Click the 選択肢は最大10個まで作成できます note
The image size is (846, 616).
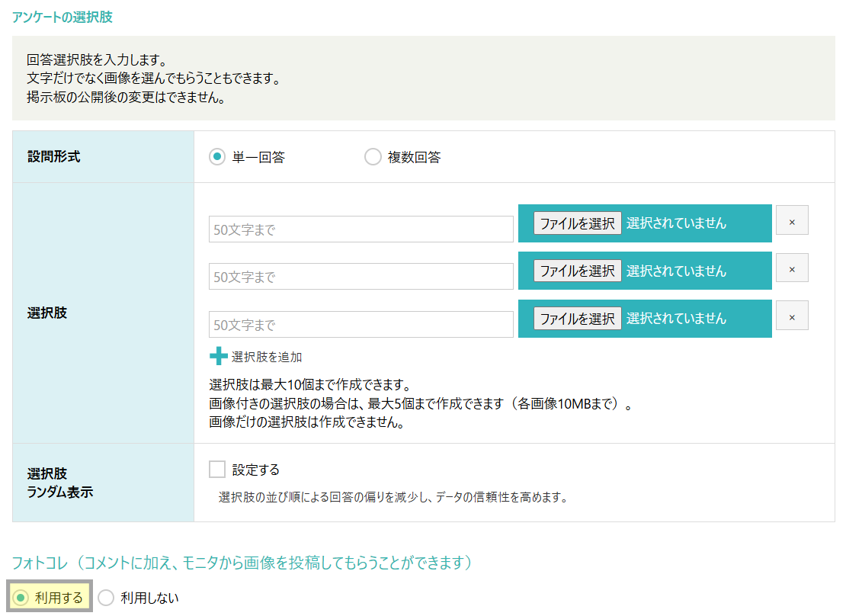[311, 385]
